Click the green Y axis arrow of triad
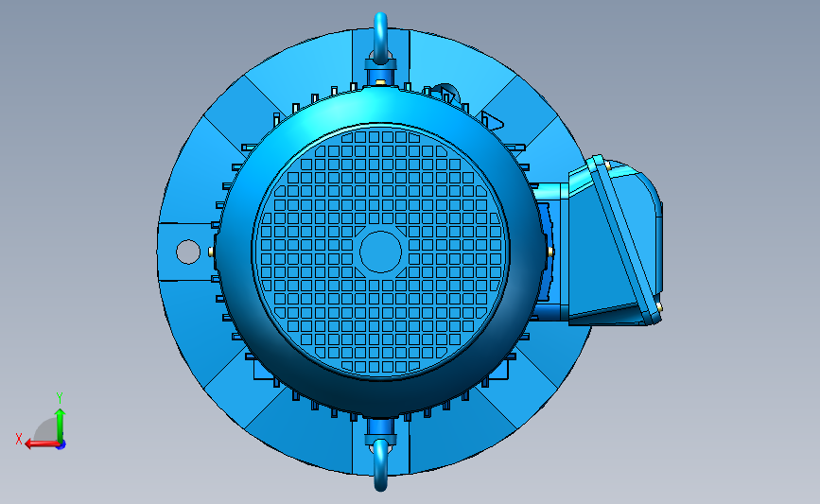 [x=61, y=426]
